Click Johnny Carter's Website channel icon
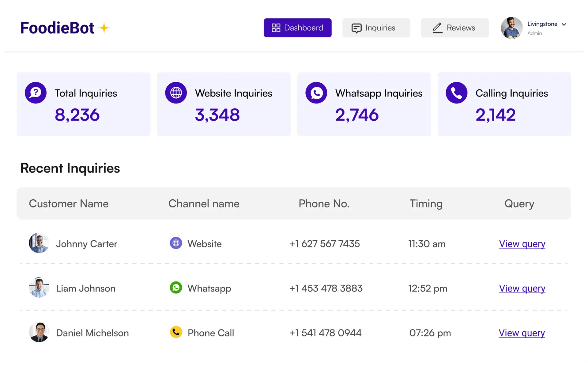 pyautogui.click(x=176, y=243)
